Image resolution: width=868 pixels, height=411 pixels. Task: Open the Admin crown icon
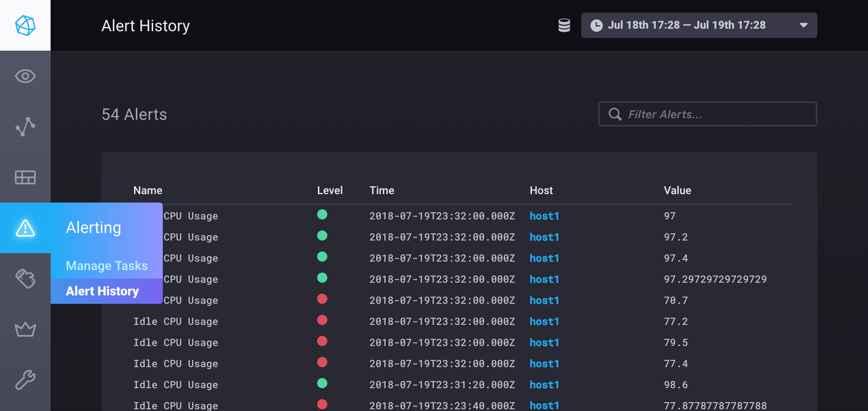coord(25,329)
